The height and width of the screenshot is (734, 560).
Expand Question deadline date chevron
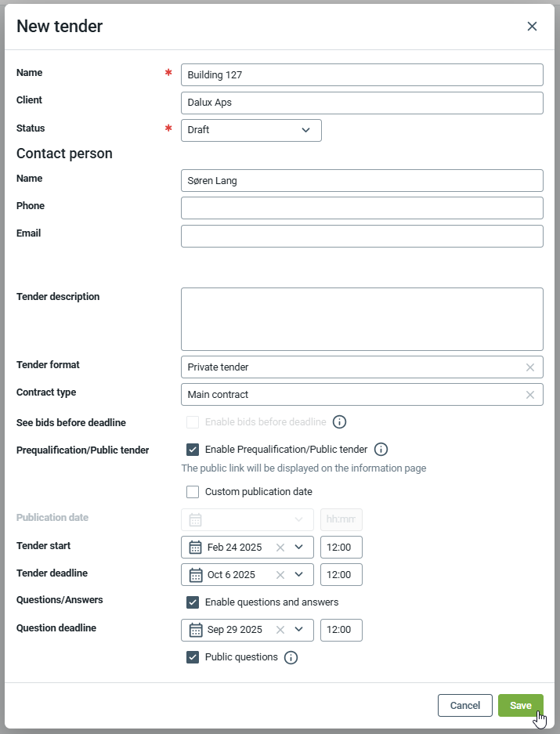[298, 629]
